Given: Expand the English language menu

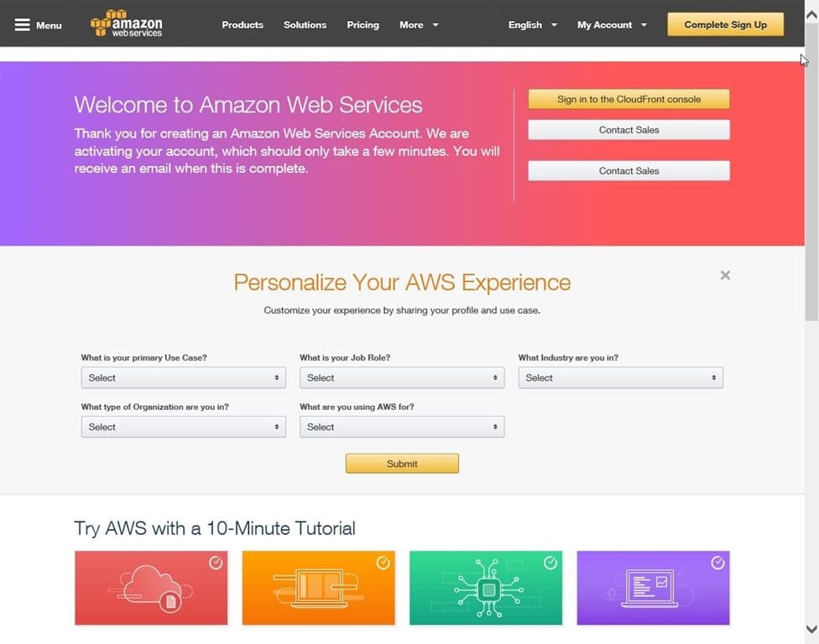Looking at the screenshot, I should tap(532, 24).
